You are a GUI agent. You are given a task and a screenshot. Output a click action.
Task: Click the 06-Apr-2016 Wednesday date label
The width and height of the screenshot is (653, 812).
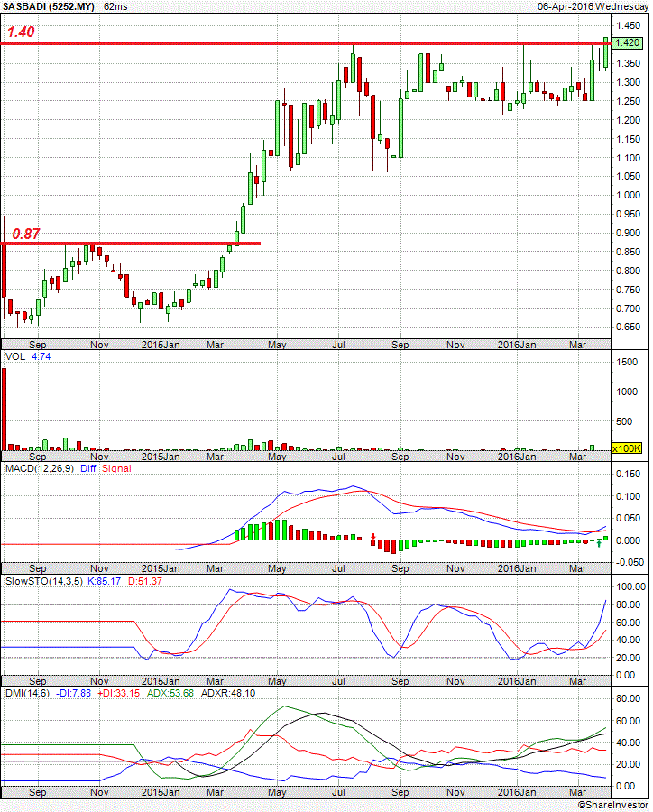coord(593,6)
